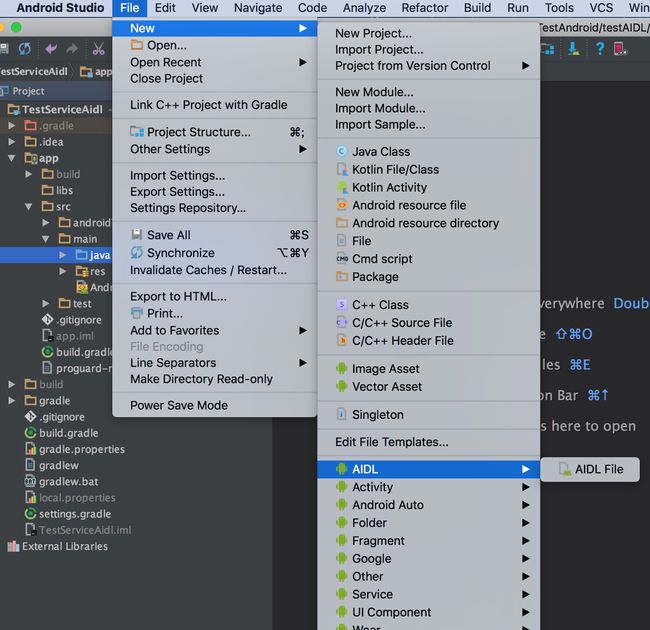Choose Android resource file entry

click(429, 205)
